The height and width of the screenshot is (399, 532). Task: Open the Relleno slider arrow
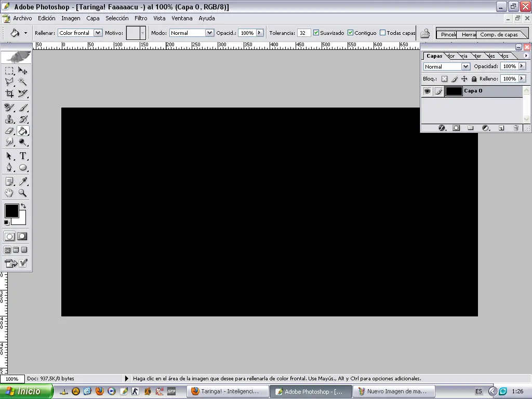522,78
